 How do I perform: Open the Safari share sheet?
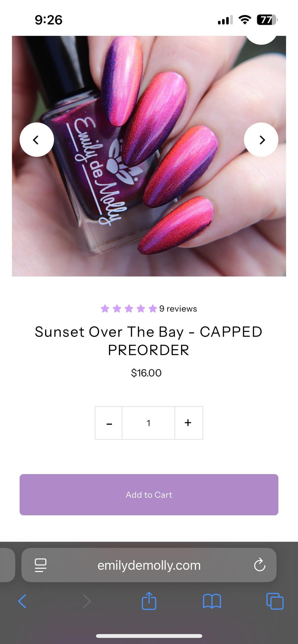[149, 600]
